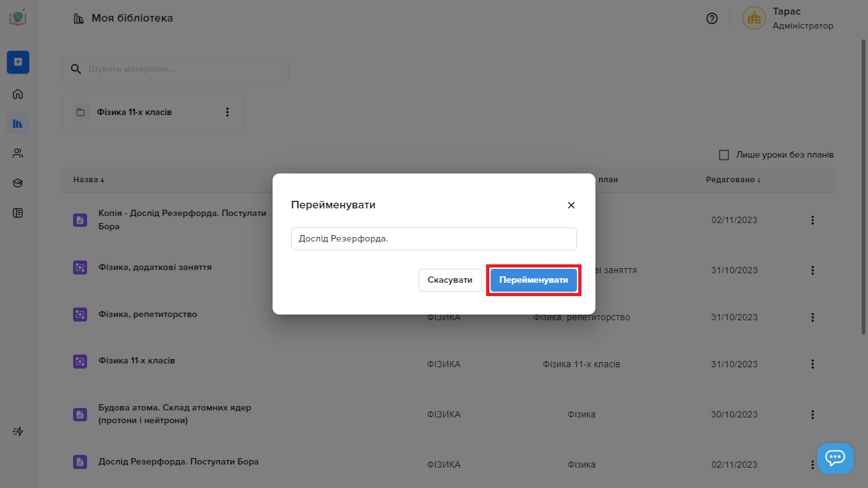
Task: Open options for Фізика, репетиторство row
Action: pyautogui.click(x=812, y=317)
